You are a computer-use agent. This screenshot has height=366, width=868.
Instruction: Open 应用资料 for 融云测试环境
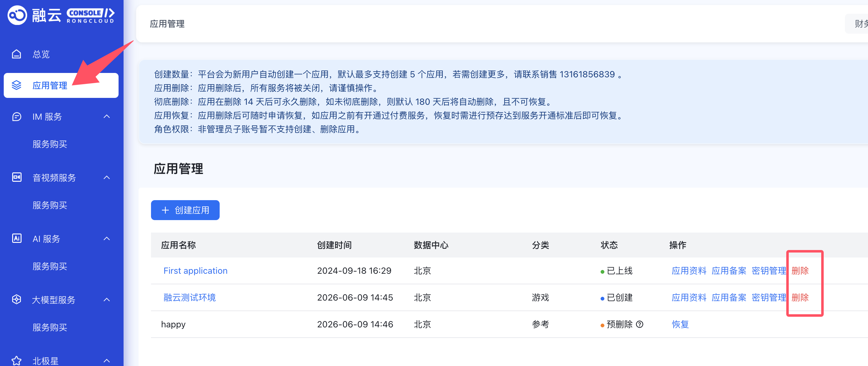tap(689, 297)
